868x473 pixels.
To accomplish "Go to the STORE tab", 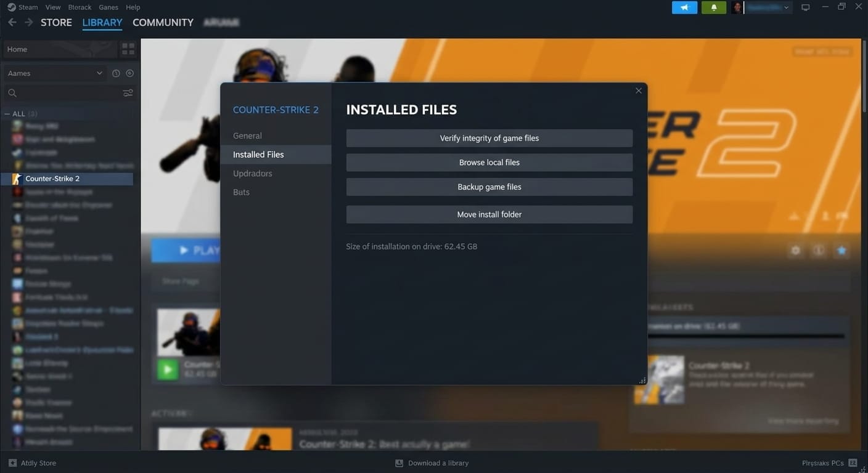I will (x=56, y=22).
